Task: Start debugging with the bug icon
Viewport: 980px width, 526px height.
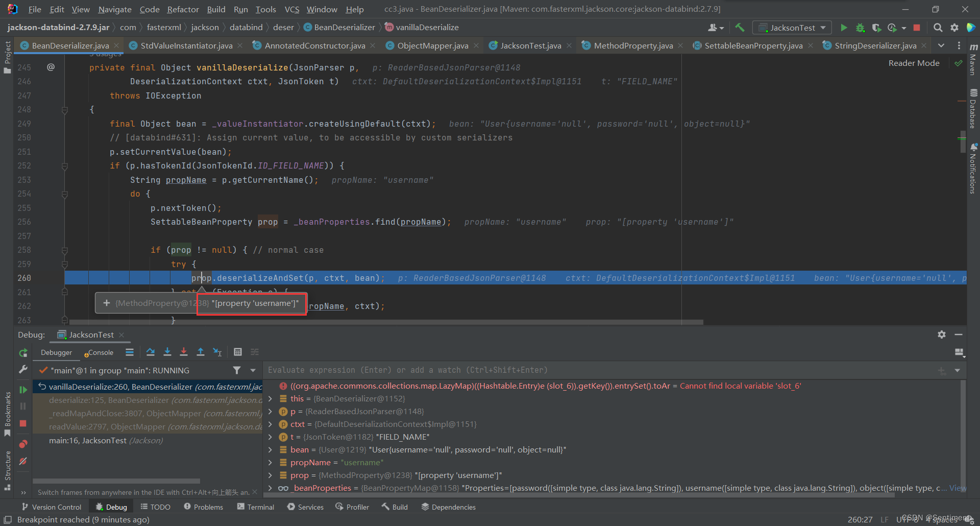Action: (860, 28)
